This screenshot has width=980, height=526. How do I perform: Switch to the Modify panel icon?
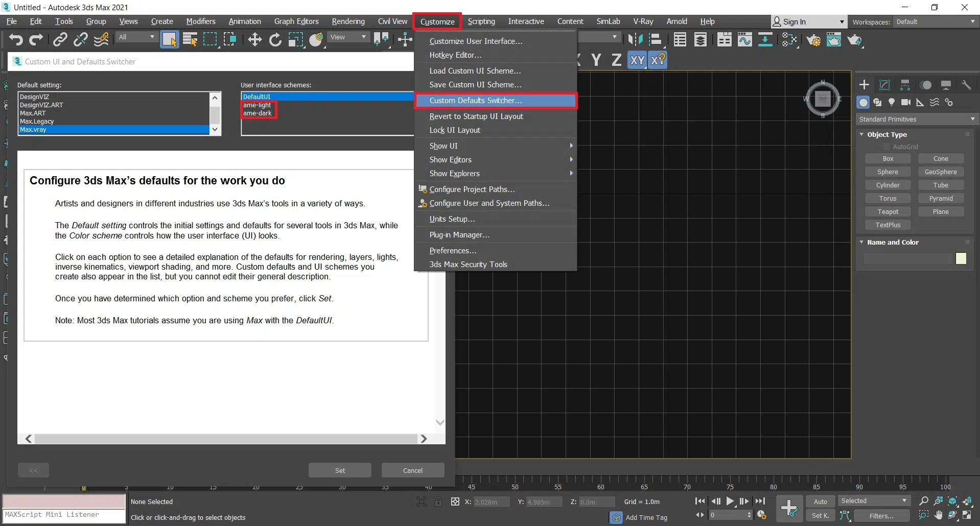[884, 85]
